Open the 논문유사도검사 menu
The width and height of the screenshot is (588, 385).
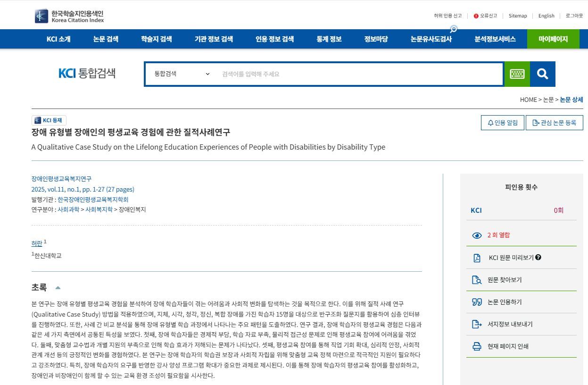431,39
